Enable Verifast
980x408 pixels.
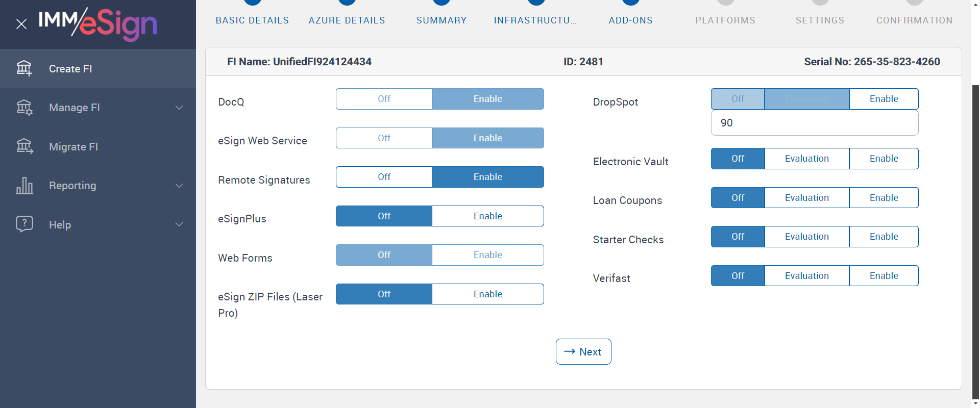pyautogui.click(x=884, y=276)
